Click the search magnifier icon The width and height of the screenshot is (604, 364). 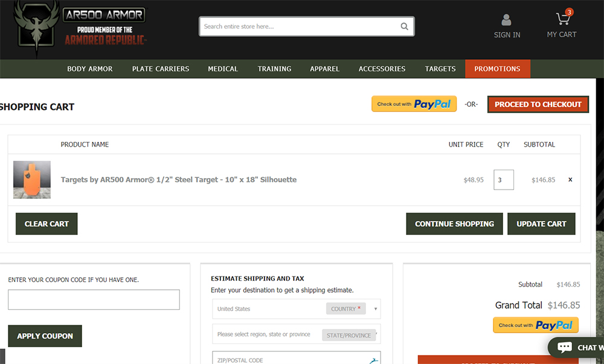click(x=404, y=26)
